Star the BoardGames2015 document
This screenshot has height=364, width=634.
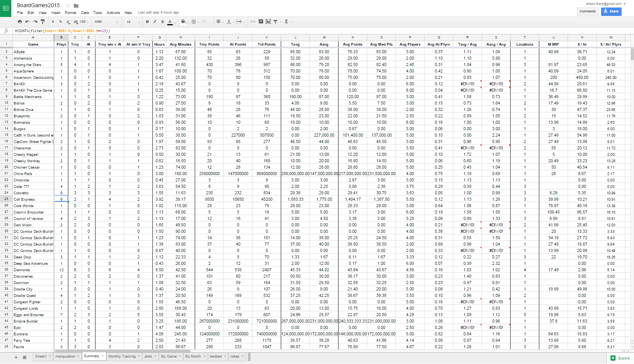[68, 6]
